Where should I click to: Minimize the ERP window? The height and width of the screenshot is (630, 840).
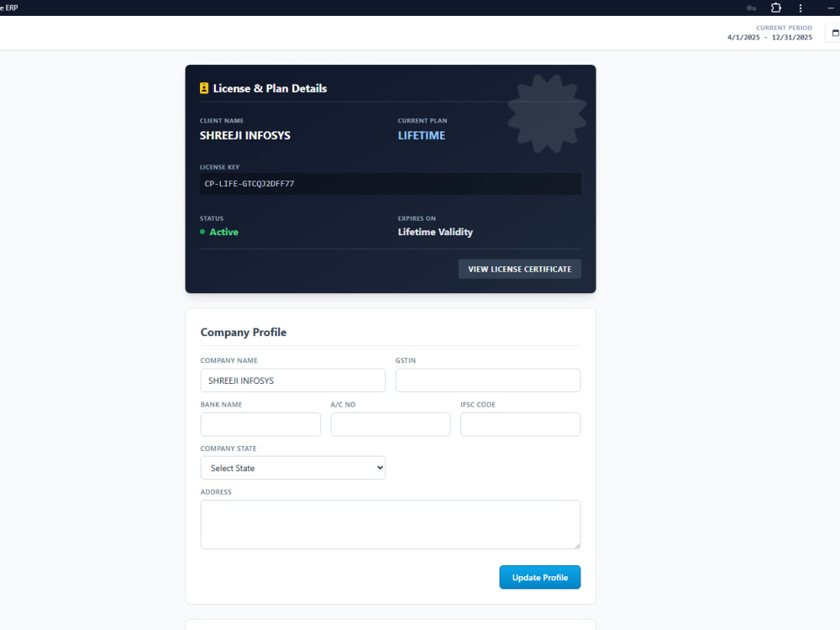(831, 8)
